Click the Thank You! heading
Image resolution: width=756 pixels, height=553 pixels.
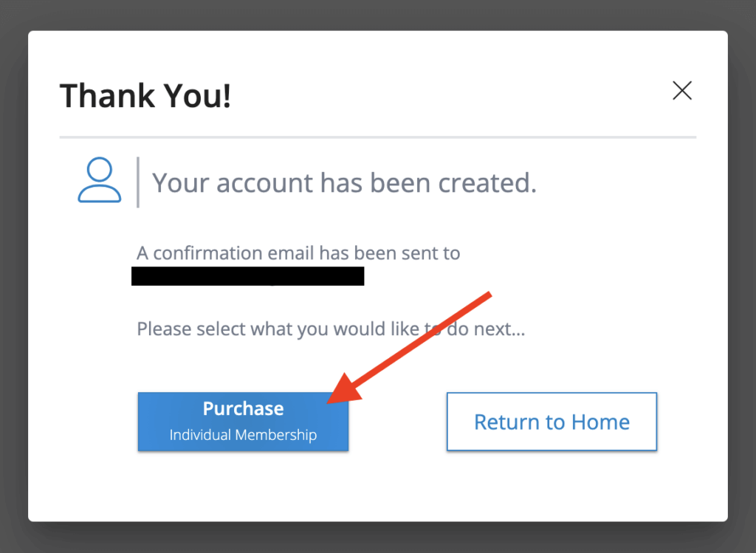(x=145, y=95)
